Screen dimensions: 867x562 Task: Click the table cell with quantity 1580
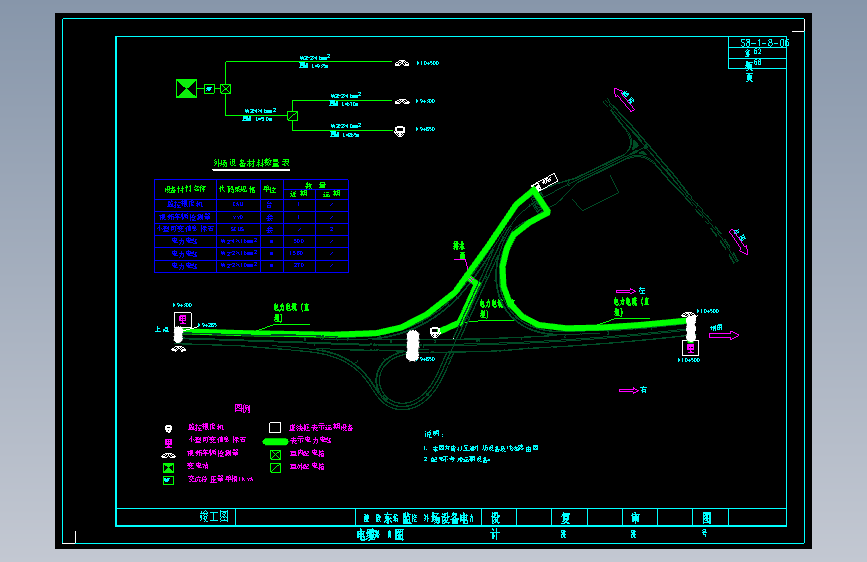[x=299, y=253]
